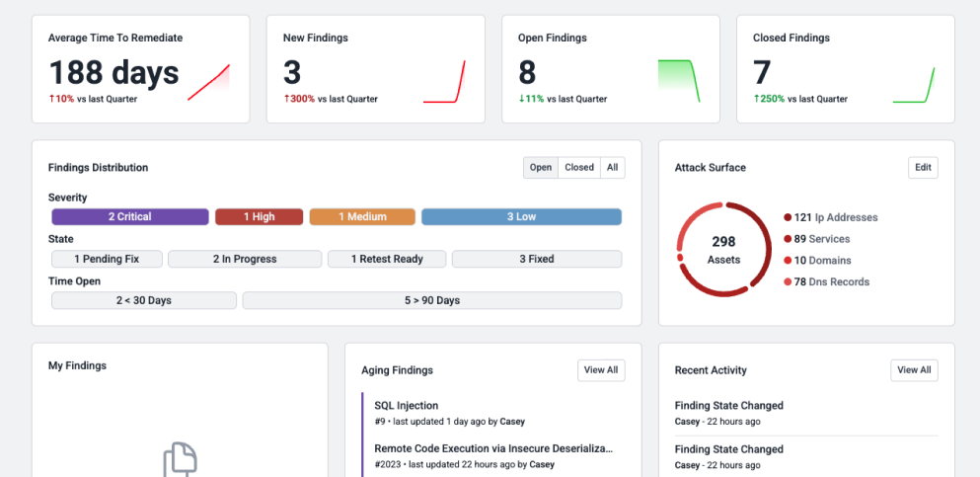Click the 250% vs last Quarter text
Screen dimensions: 980x477
pos(800,99)
